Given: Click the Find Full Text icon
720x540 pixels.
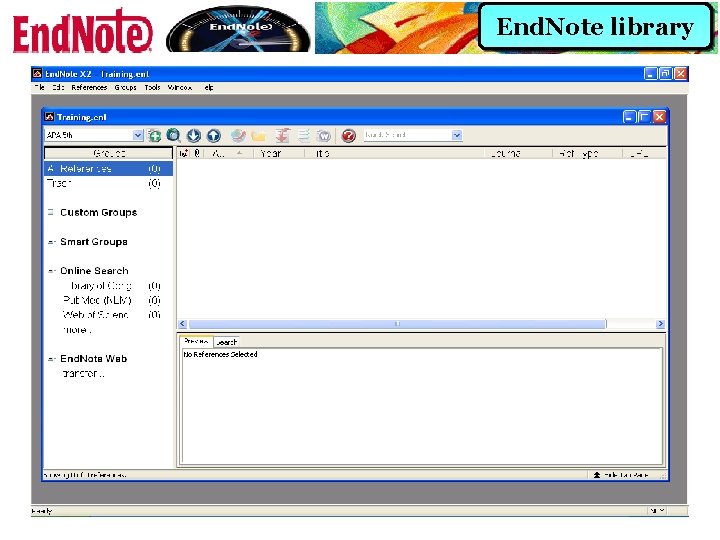Looking at the screenshot, I should [238, 135].
